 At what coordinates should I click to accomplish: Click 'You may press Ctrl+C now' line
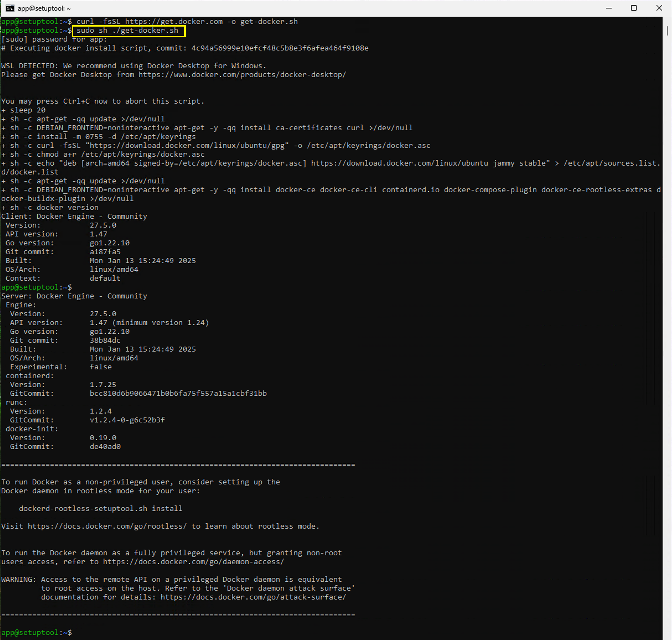103,101
